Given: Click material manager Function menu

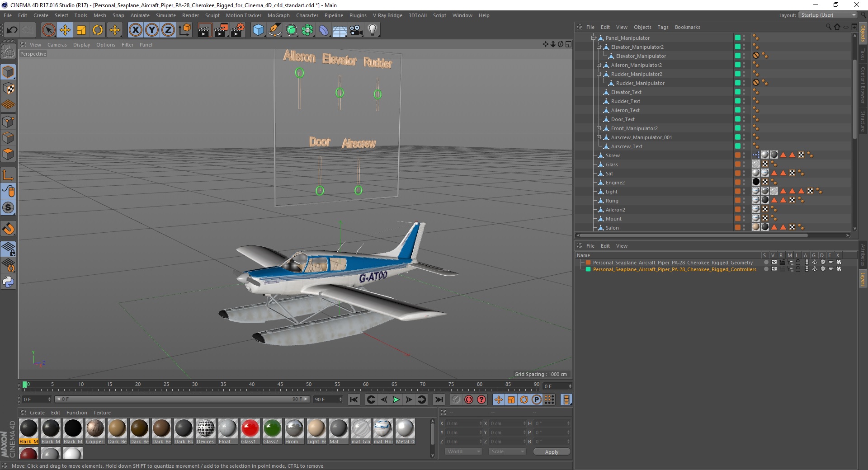Looking at the screenshot, I should [x=76, y=413].
